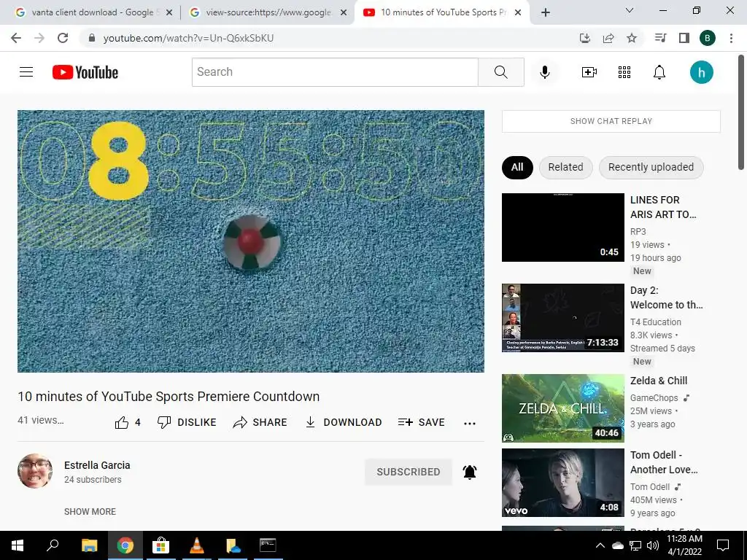The height and width of the screenshot is (560, 747).
Task: Click the page vertical scrollbar thumb
Action: click(x=741, y=112)
